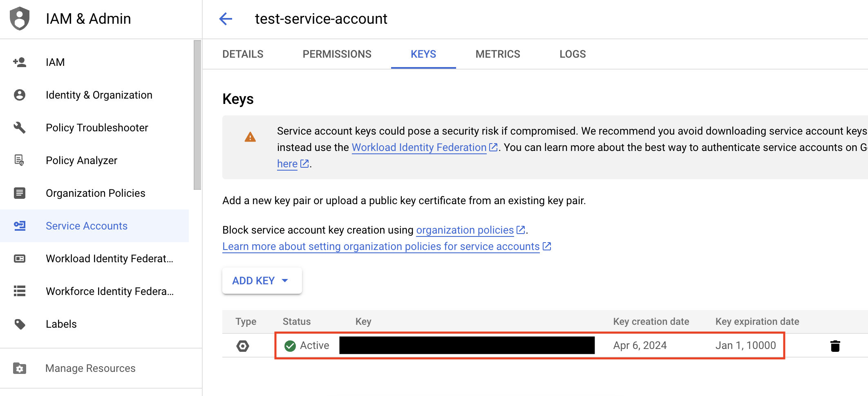Click the orange warning triangle icon
868x396 pixels.
tap(250, 137)
